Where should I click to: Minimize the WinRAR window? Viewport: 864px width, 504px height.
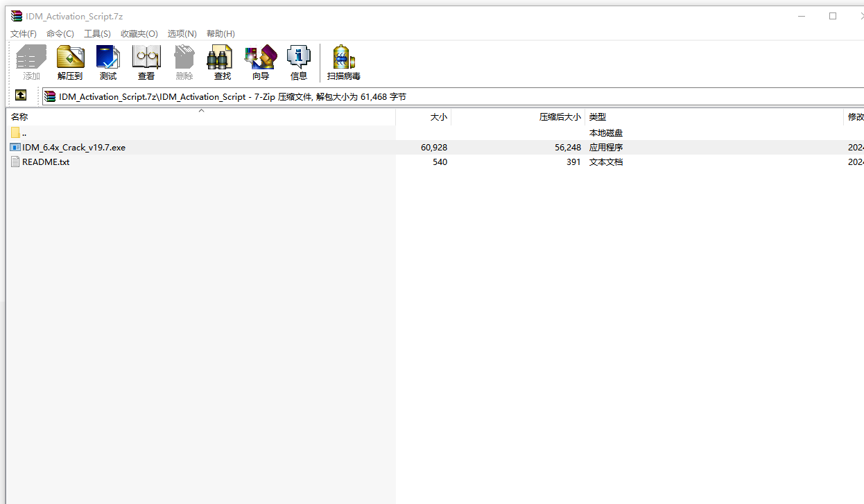click(801, 16)
